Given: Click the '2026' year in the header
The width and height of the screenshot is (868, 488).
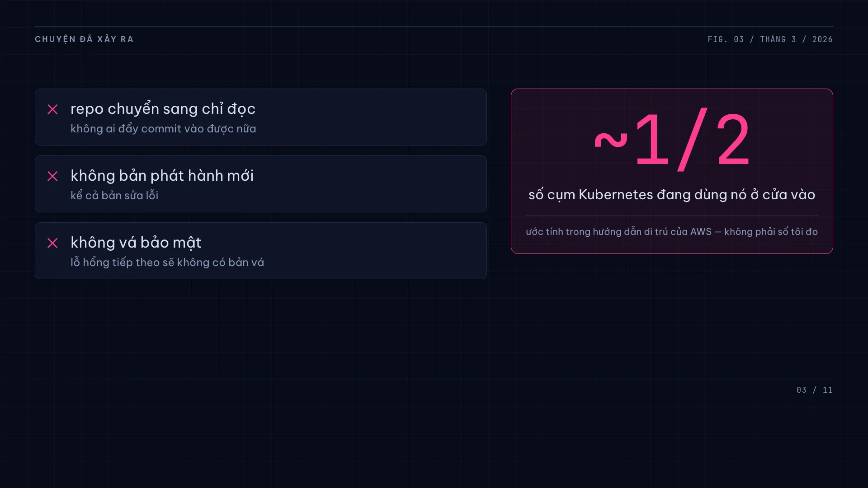Looking at the screenshot, I should point(823,39).
